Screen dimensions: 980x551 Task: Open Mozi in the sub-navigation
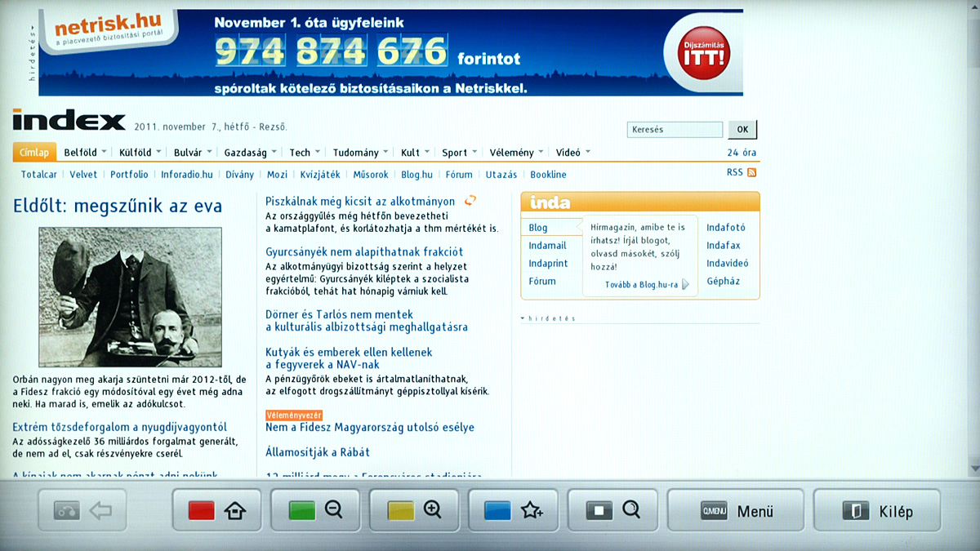click(x=277, y=175)
